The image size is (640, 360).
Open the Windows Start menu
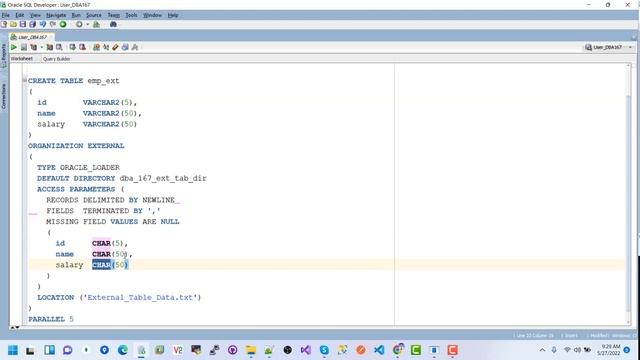tap(13, 350)
